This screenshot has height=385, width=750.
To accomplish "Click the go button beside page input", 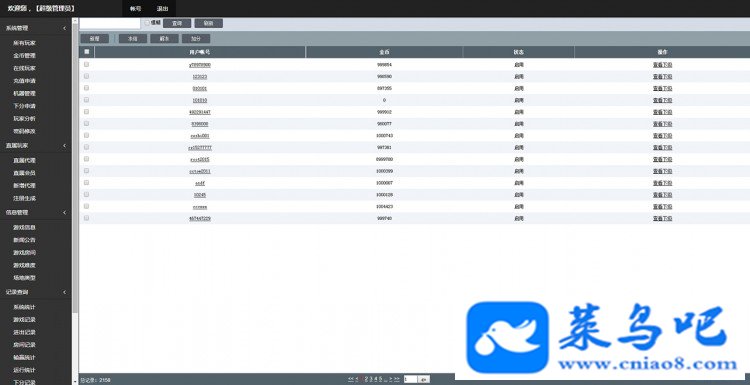I will 424,379.
